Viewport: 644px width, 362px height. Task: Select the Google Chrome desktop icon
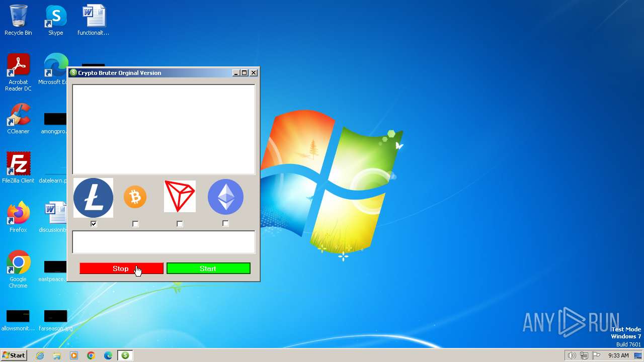click(18, 269)
